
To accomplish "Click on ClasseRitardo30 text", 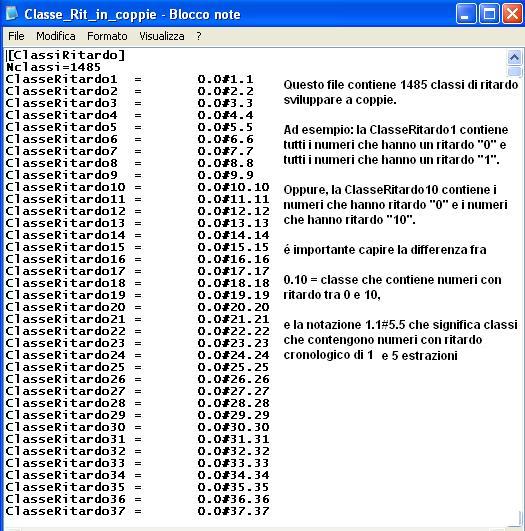I will click(65, 427).
